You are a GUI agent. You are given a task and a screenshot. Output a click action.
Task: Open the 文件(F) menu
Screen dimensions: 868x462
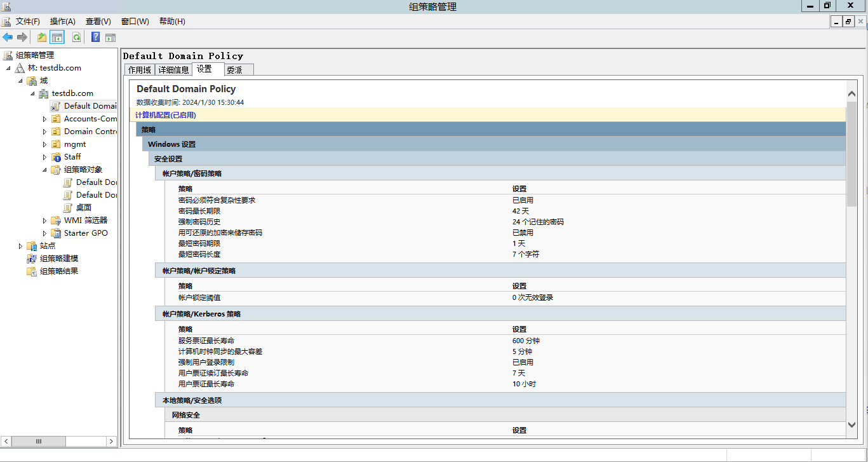click(28, 22)
